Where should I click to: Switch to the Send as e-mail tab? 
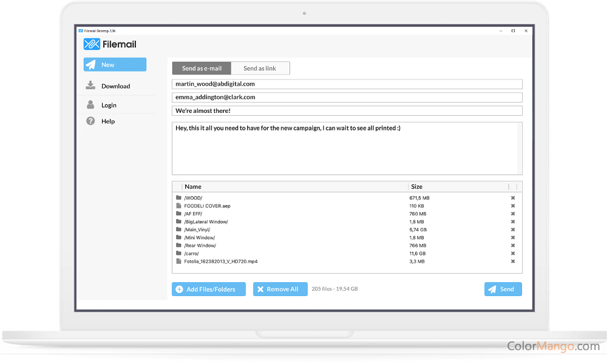pyautogui.click(x=202, y=68)
